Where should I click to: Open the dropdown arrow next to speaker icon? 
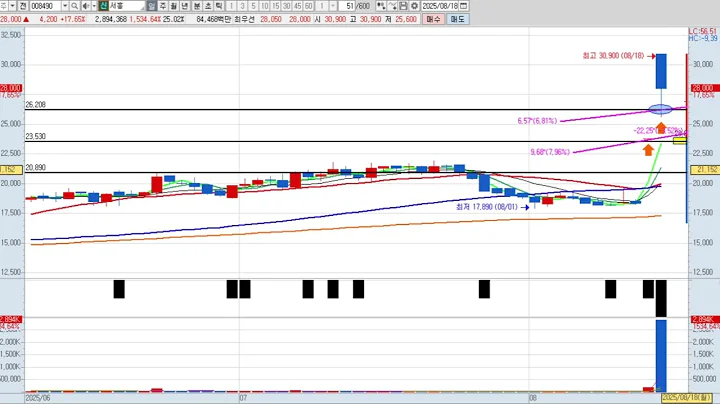94,6
